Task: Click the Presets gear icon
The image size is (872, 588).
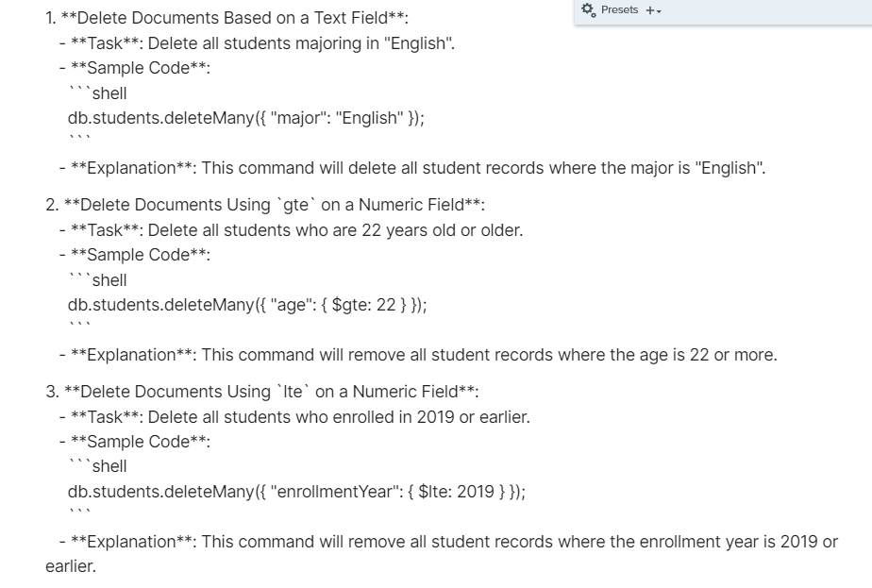Action: (x=590, y=9)
